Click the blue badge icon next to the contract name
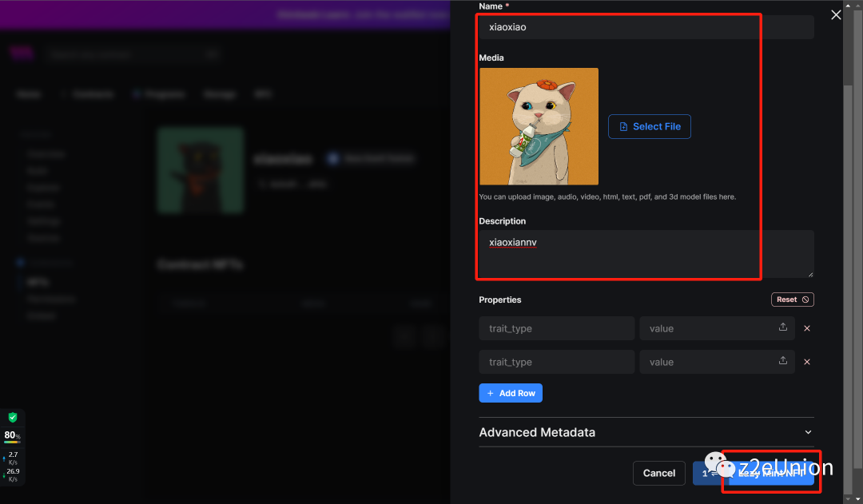Image resolution: width=863 pixels, height=504 pixels. pyautogui.click(x=333, y=158)
